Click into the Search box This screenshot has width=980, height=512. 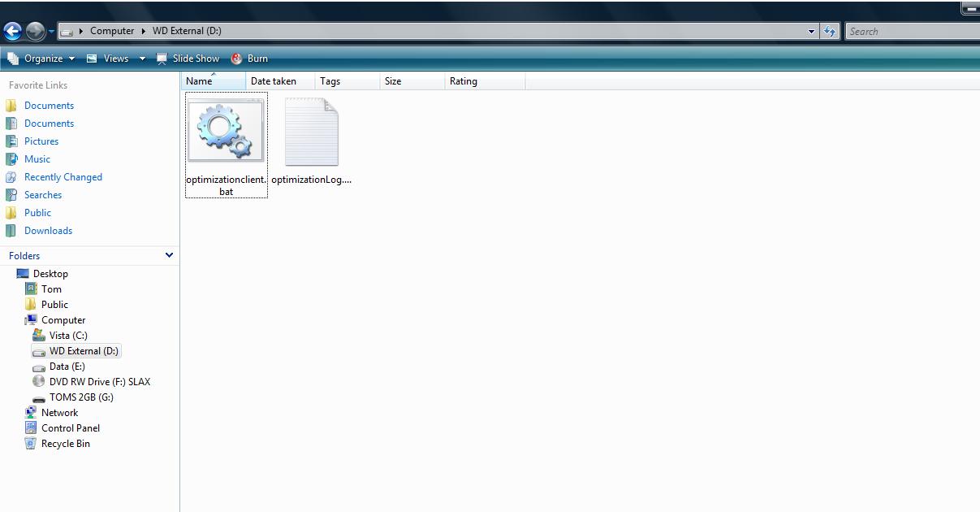pos(912,32)
